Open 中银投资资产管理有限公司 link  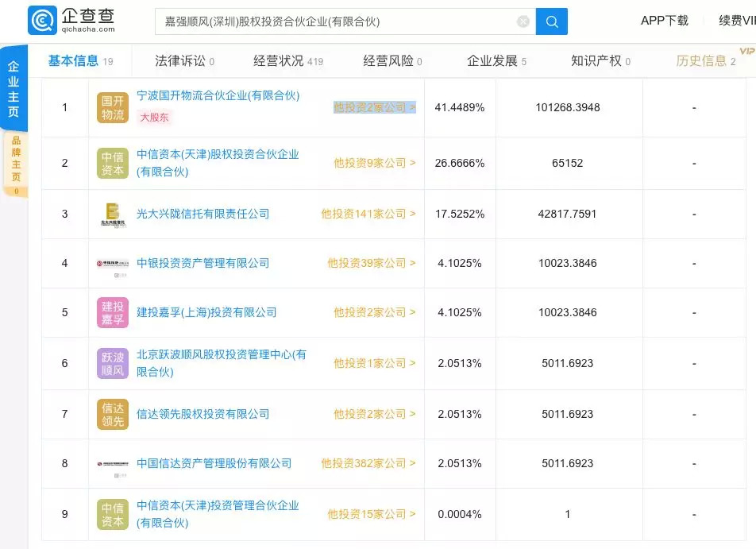(202, 263)
